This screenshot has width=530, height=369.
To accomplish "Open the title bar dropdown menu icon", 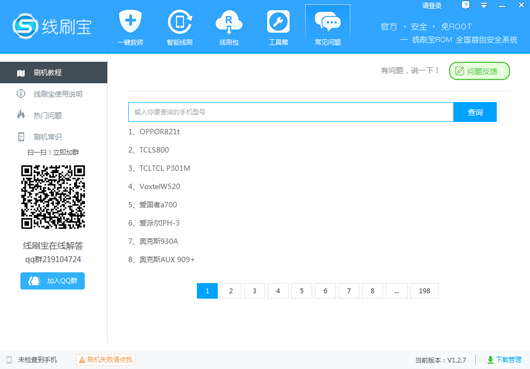I will [484, 5].
